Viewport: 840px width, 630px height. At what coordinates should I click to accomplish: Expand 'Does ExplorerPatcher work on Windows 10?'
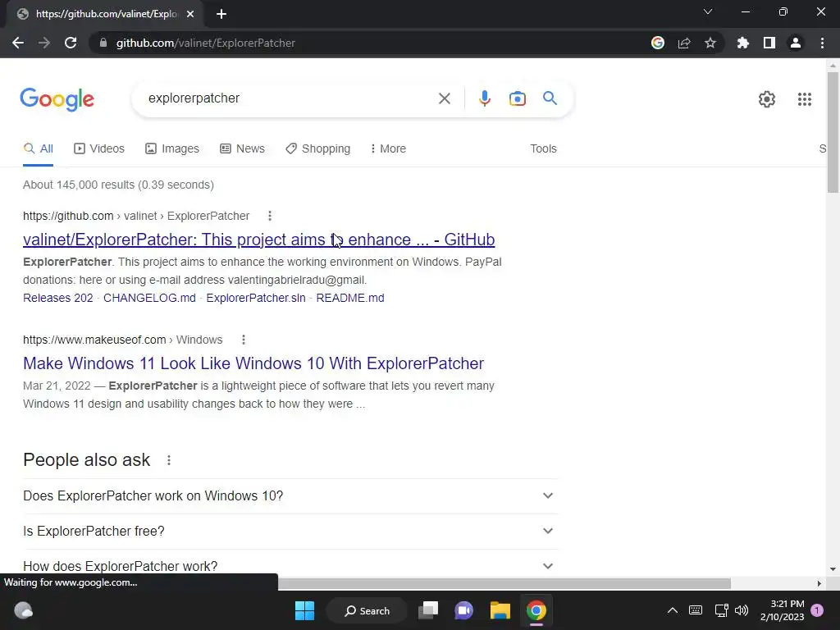[x=290, y=496]
